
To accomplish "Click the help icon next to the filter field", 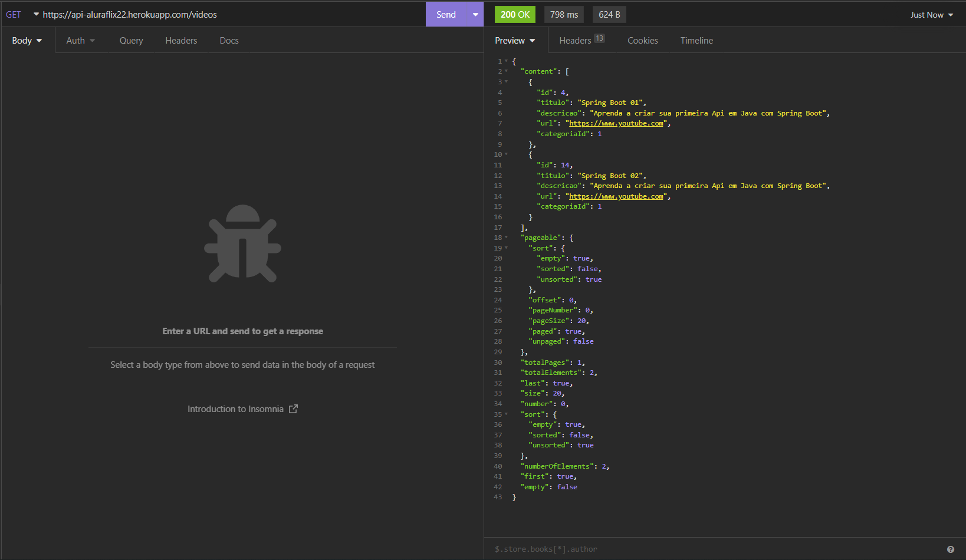I will coord(950,548).
